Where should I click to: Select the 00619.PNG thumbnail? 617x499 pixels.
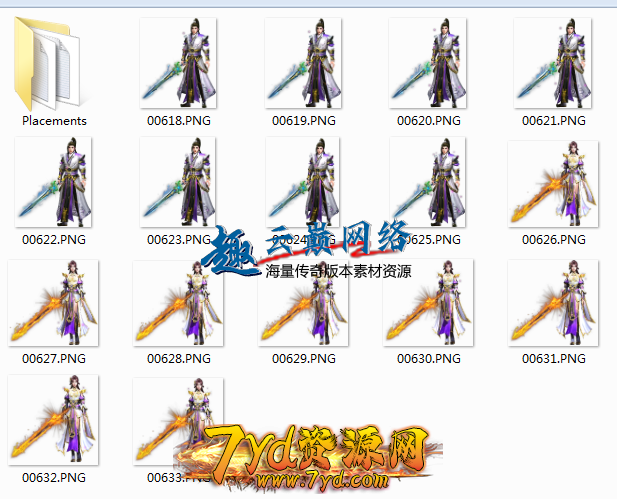(303, 63)
